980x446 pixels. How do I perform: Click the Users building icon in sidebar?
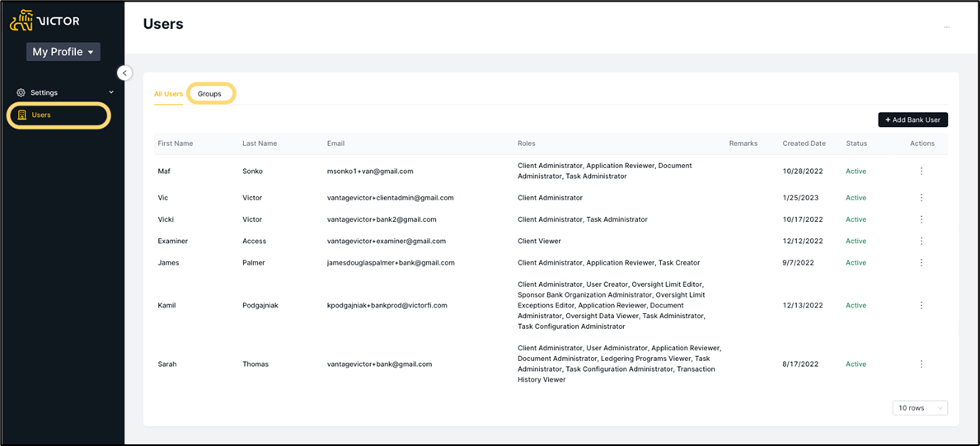22,115
